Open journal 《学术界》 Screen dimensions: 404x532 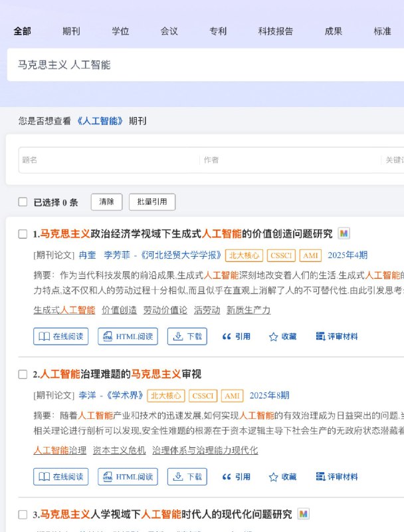(125, 395)
